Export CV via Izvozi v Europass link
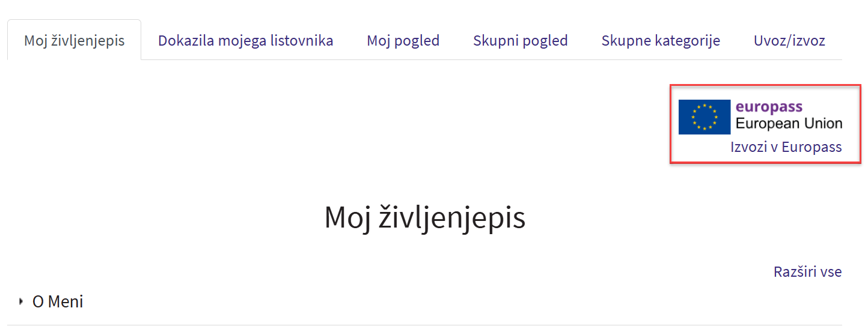 click(x=786, y=147)
